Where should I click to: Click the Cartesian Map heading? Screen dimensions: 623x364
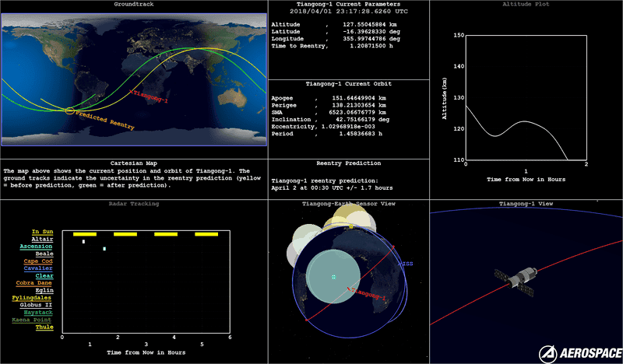coord(134,163)
